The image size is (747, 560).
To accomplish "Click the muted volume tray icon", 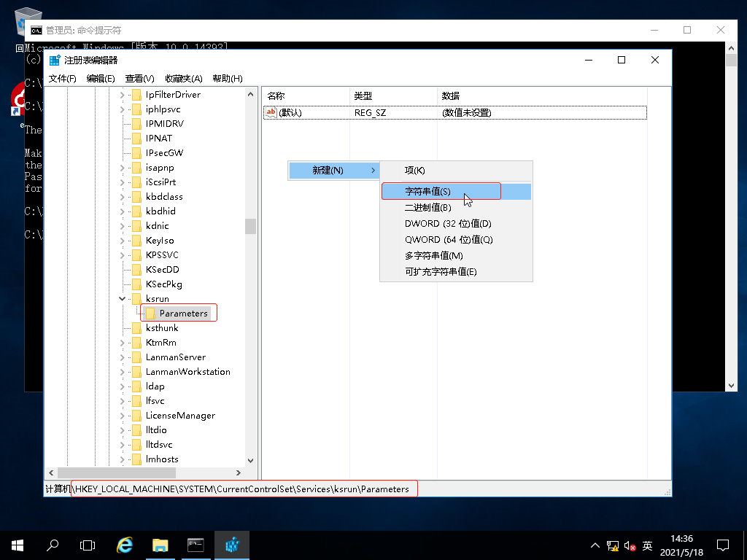I will coord(630,545).
